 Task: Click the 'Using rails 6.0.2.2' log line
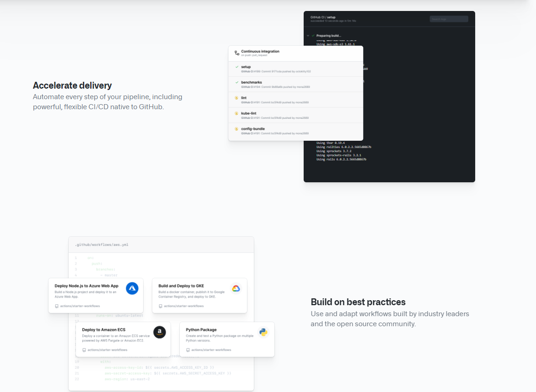[x=341, y=159]
